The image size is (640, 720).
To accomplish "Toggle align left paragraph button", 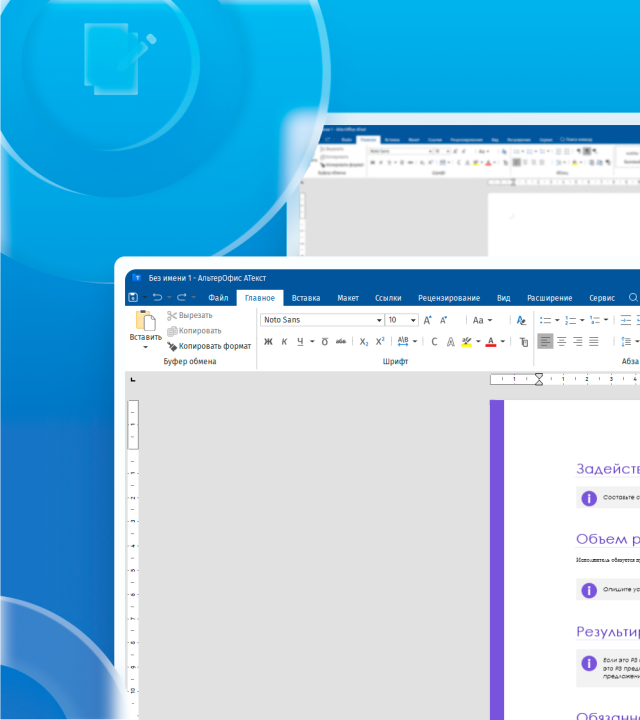I will [545, 342].
